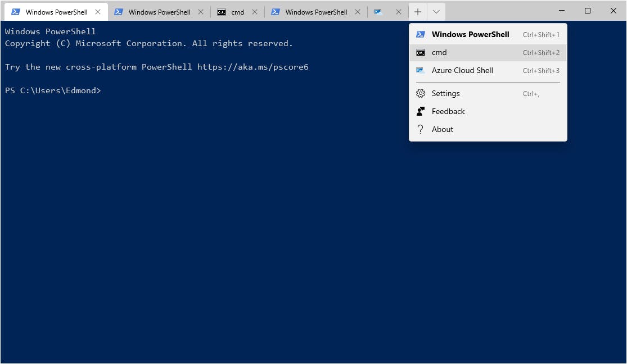Click the cmd icon in the dropdown menu

pos(420,53)
